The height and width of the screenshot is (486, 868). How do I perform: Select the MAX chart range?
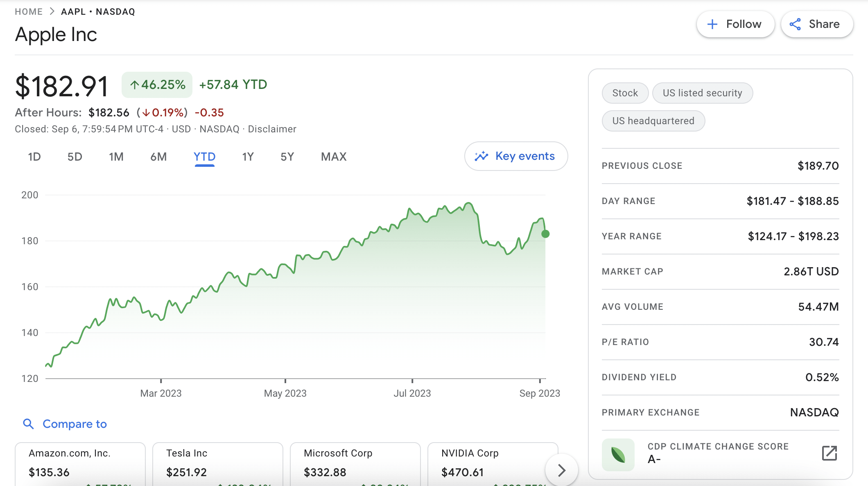point(334,157)
